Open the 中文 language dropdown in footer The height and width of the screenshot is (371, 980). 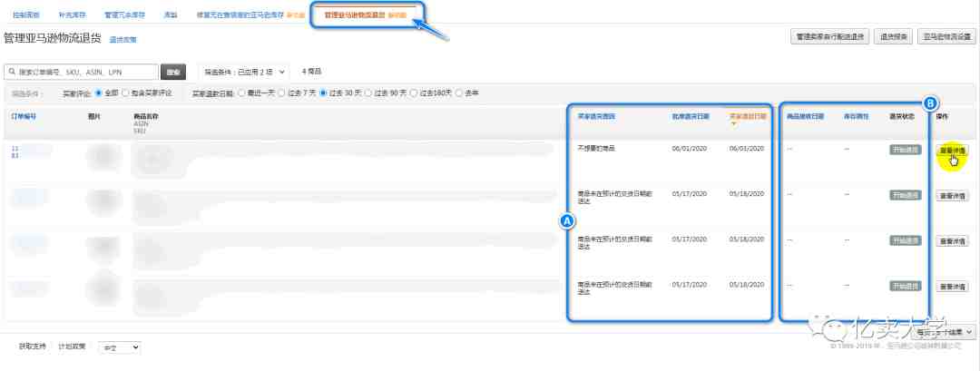tap(120, 347)
